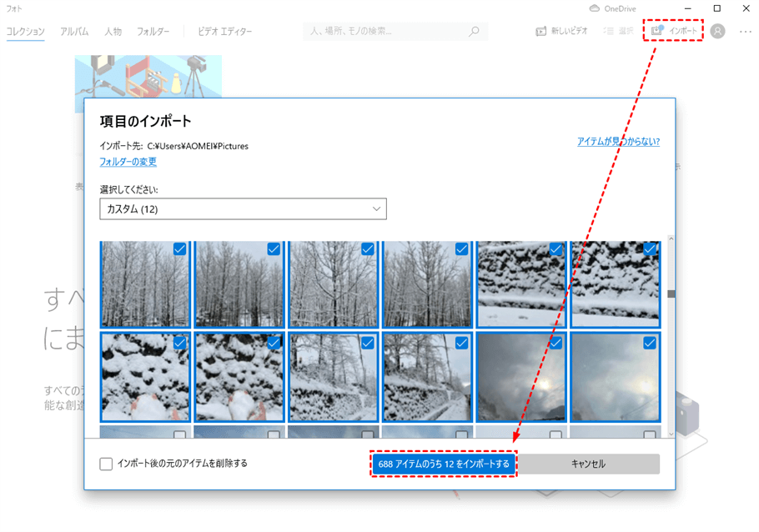
Task: Expand the カスタム (12) selection dropdown
Action: (x=243, y=209)
